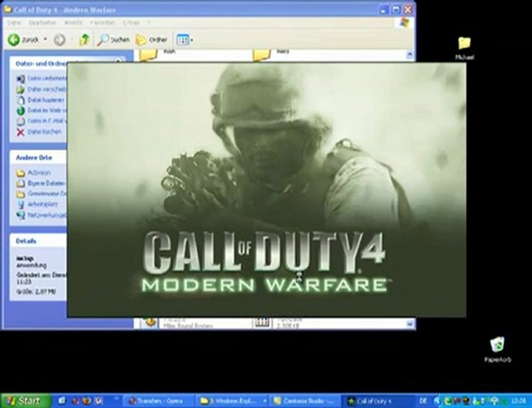Open Netzwerkumgebung in Andere Orte
The width and height of the screenshot is (532, 408).
click(x=47, y=215)
